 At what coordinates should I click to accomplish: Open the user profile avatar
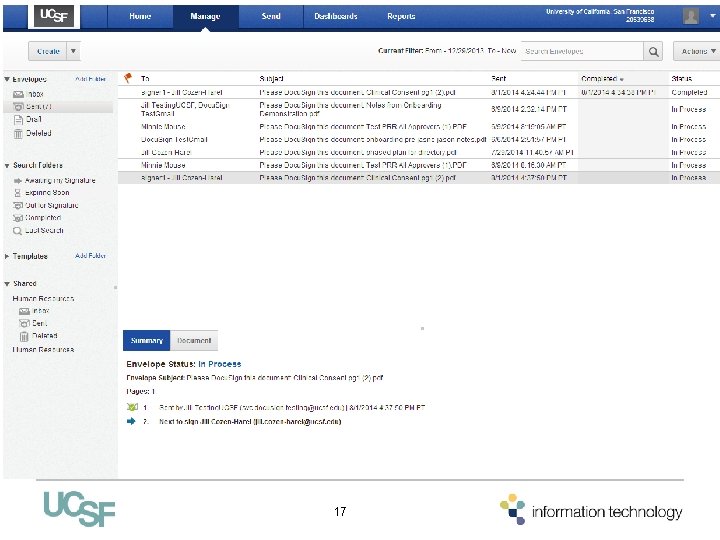[x=691, y=16]
